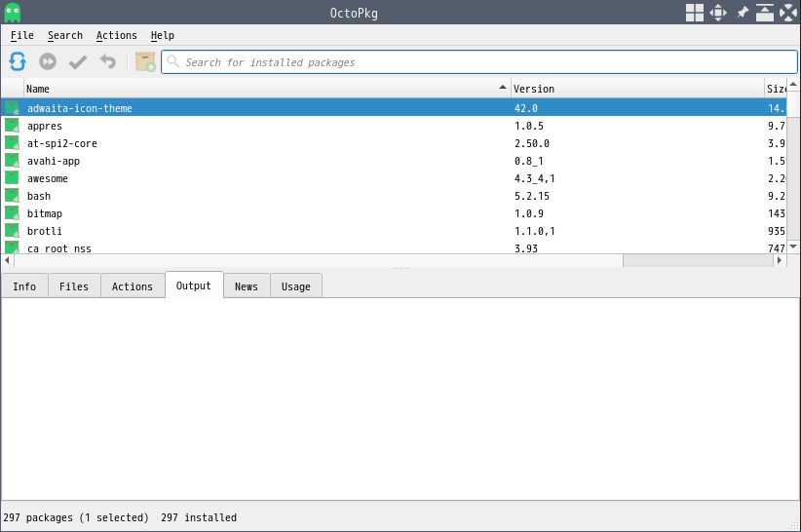The height and width of the screenshot is (532, 801).
Task: Open the News tab
Action: tap(247, 286)
